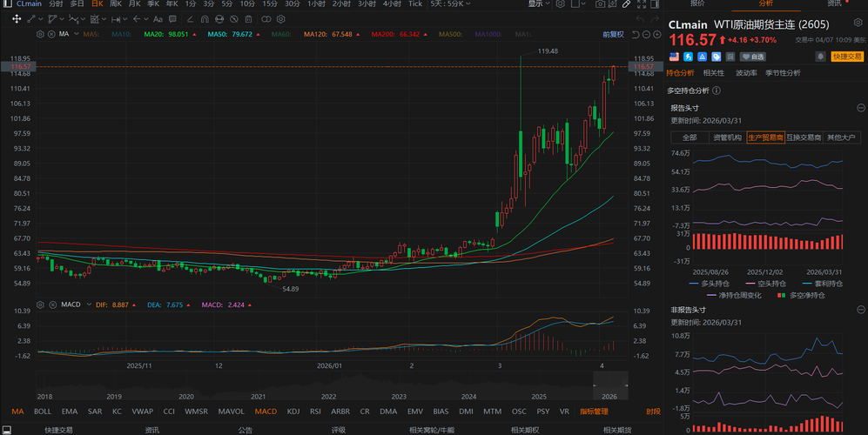Screen dimensions: 868x435
Task: Open the 报价 tab in right panel
Action: 697,3
